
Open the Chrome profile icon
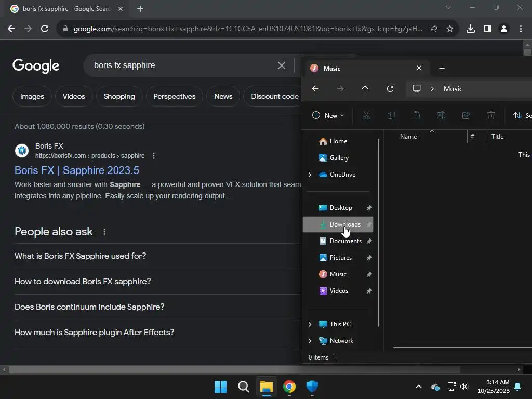(504, 29)
